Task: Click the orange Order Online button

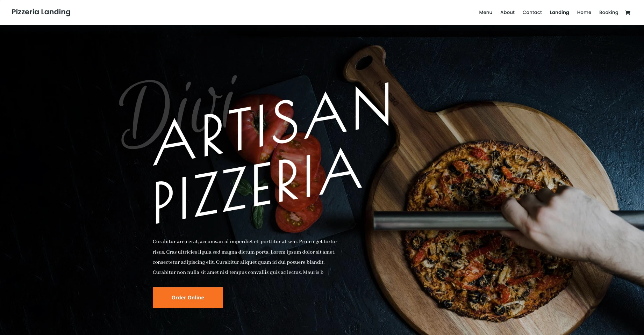Action: 188,298
